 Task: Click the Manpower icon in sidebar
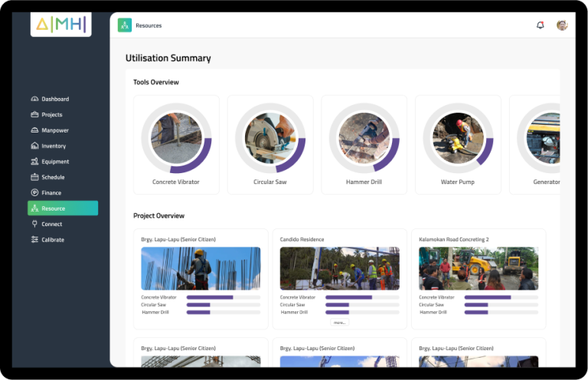pyautogui.click(x=34, y=130)
